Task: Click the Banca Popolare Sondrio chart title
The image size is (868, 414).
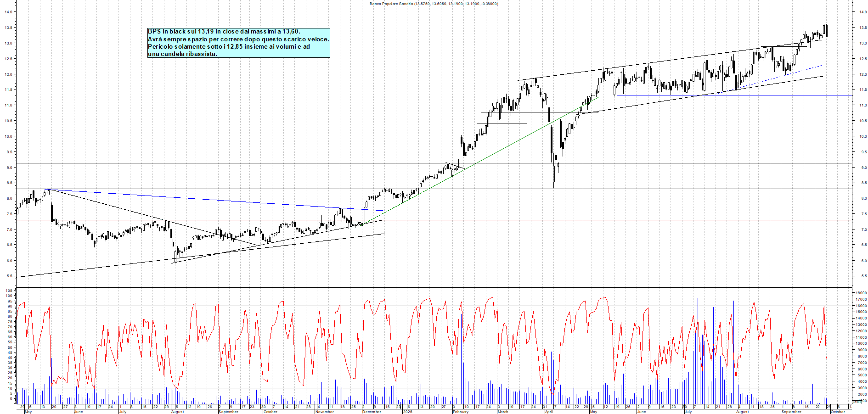Action: (434, 4)
